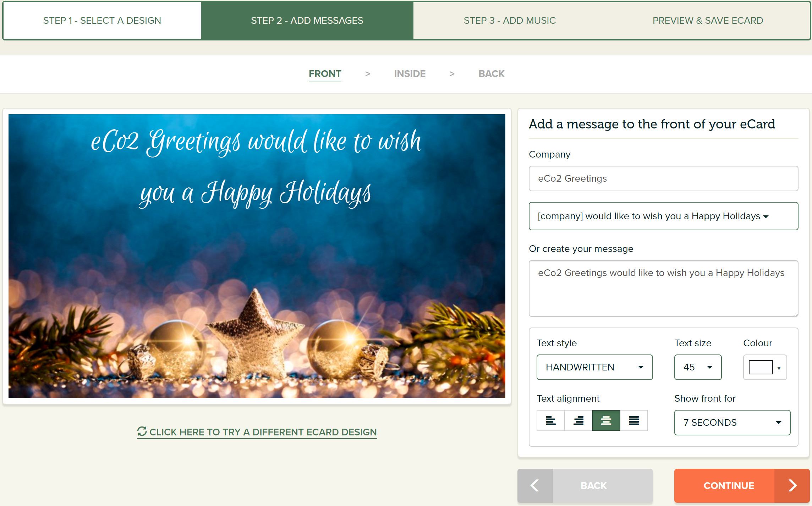812x506 pixels.
Task: Click the left text alignment icon
Action: pyautogui.click(x=550, y=421)
